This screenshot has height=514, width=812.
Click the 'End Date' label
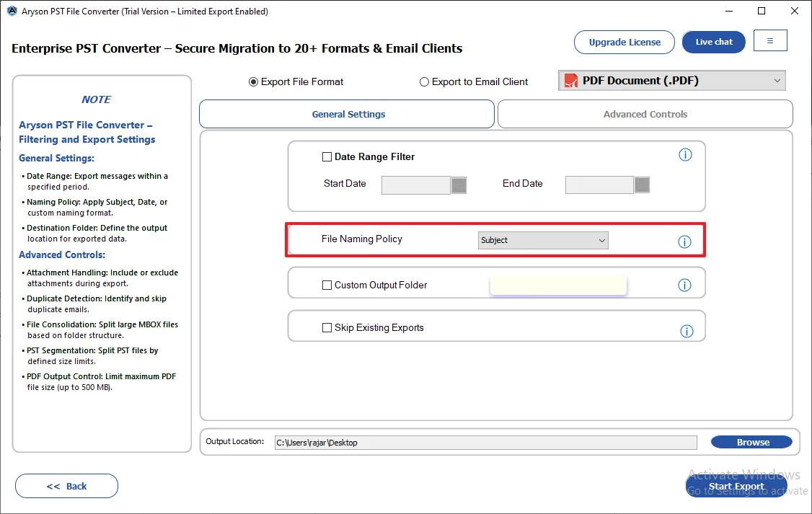point(522,184)
